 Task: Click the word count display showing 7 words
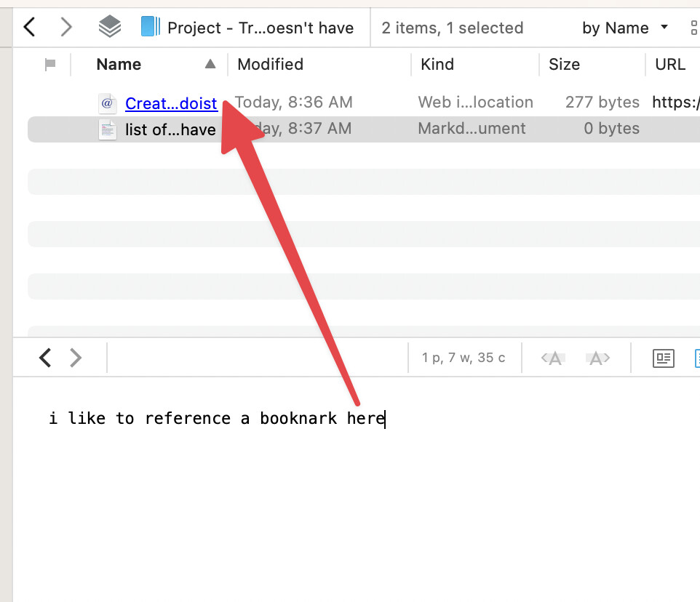[x=464, y=357]
